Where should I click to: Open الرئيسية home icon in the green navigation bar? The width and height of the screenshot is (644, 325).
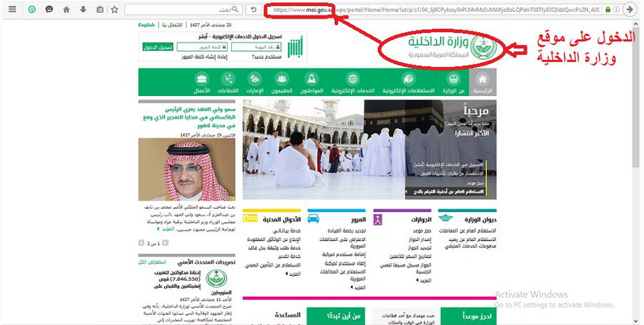(x=483, y=82)
